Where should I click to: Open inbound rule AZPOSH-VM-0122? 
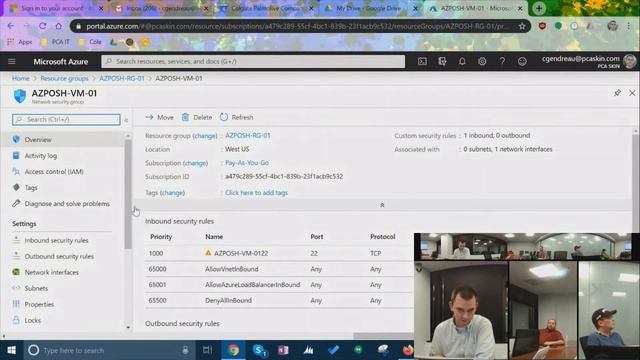tap(241, 253)
